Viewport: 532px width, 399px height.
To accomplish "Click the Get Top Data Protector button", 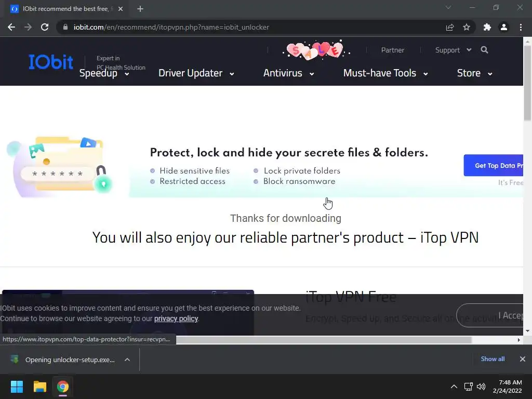I will tap(494, 165).
